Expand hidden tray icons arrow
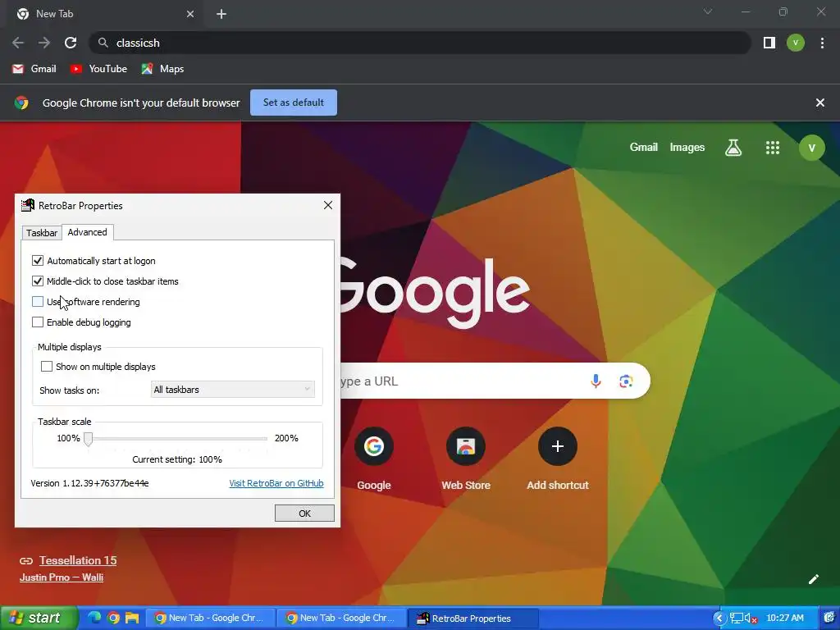 click(719, 619)
